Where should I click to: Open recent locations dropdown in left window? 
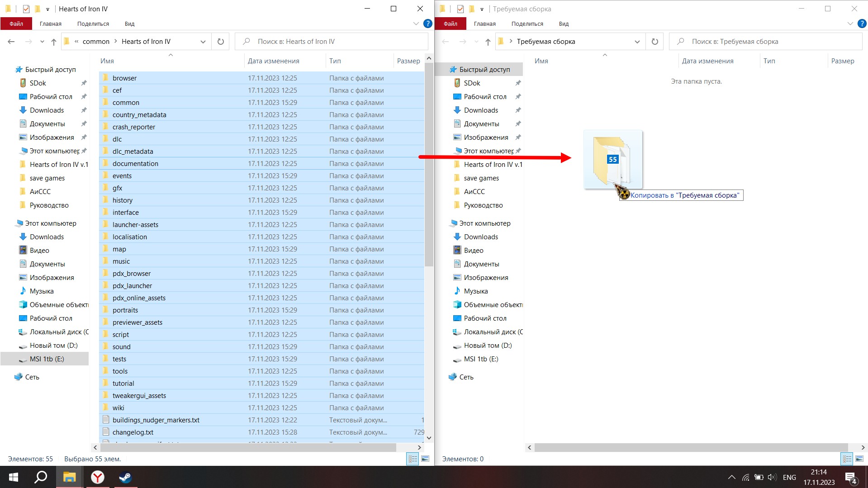(42, 42)
